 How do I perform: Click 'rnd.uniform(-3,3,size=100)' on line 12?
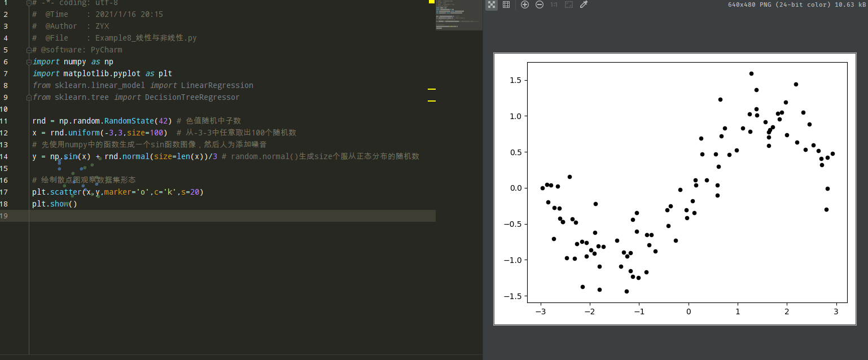tap(108, 133)
